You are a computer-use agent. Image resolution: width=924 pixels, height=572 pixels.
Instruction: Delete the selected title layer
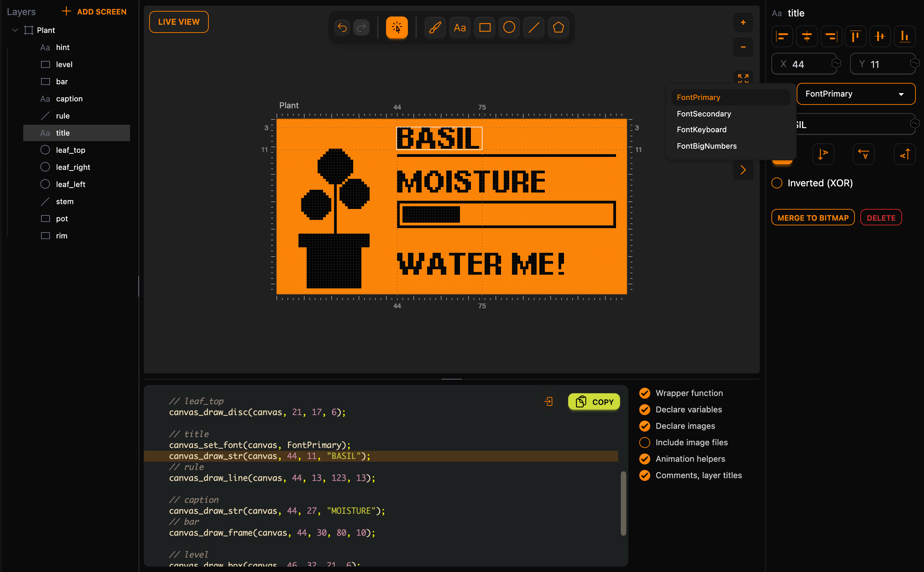[881, 217]
